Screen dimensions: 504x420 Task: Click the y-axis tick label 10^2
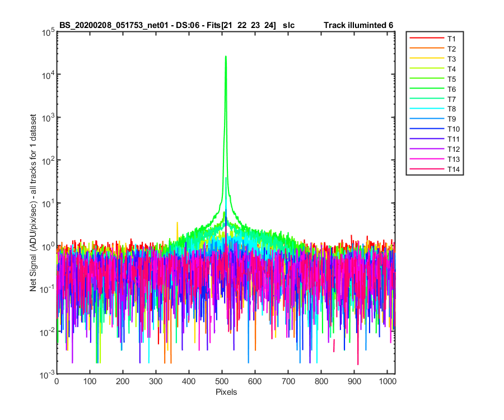click(48, 160)
